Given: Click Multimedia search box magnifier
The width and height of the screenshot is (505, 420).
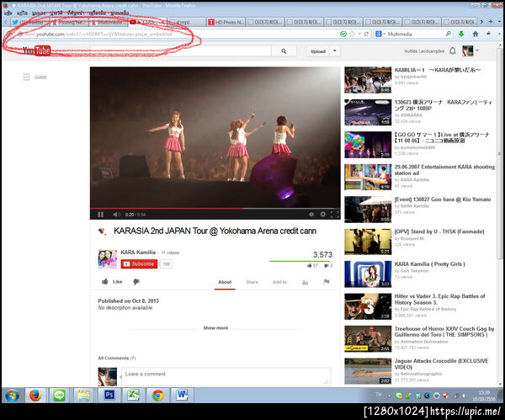Looking at the screenshot, I should [448, 34].
